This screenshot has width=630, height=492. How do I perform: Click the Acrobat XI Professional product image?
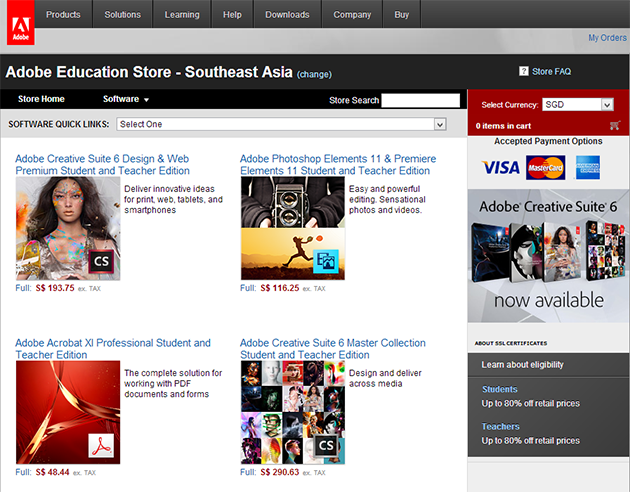pos(68,412)
